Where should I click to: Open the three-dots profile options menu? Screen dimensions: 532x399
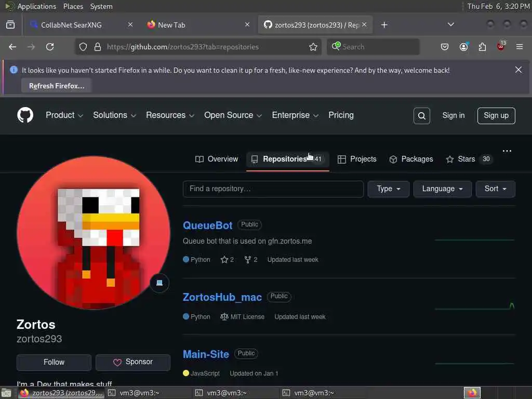(507, 151)
